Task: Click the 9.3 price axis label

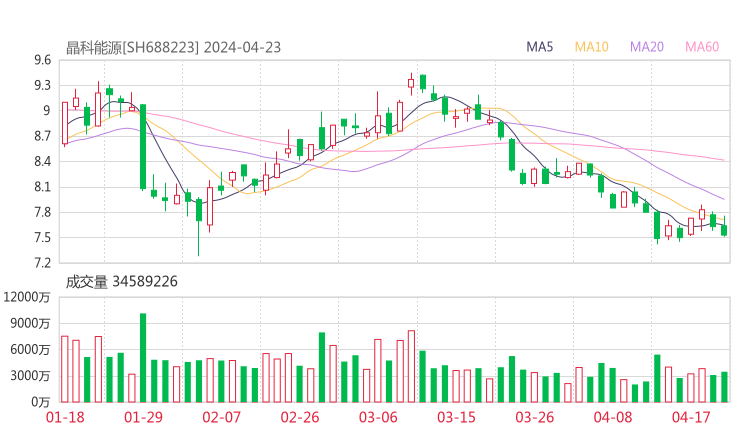Action: (42, 85)
